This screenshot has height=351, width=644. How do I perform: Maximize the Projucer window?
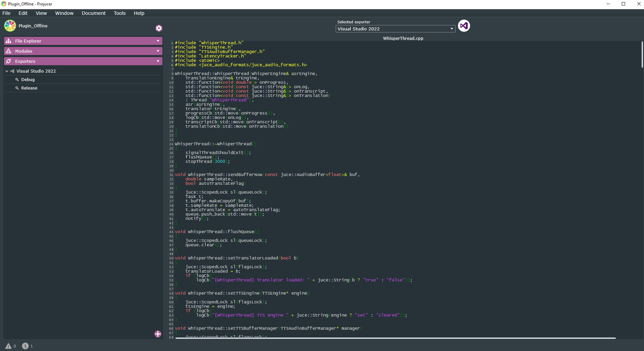623,4
